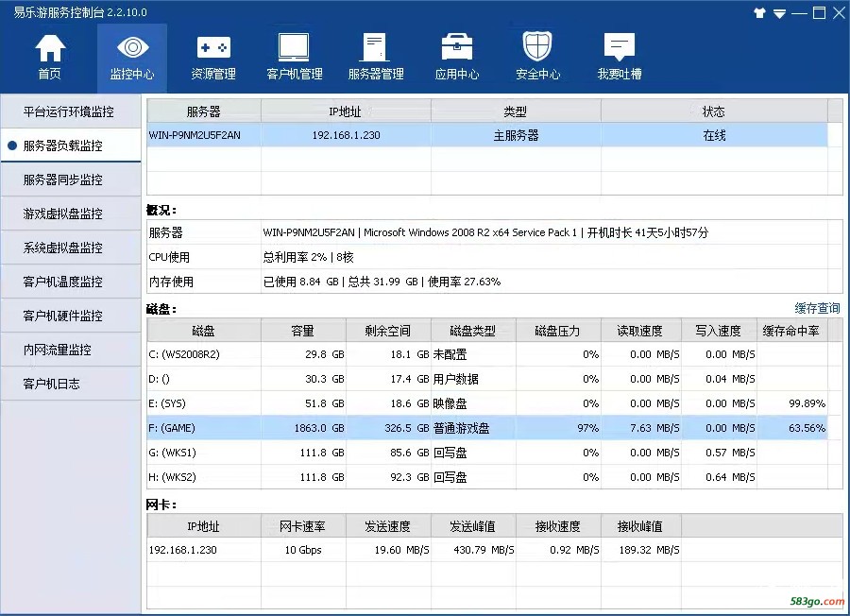The width and height of the screenshot is (850, 616).
Task: Close the console window
Action: (x=839, y=13)
